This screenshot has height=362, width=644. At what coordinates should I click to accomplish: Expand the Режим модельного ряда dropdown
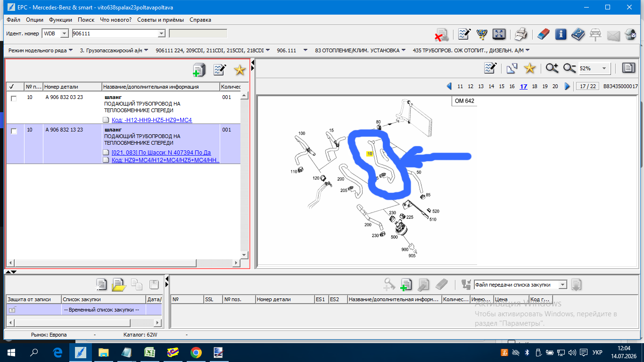[71, 50]
